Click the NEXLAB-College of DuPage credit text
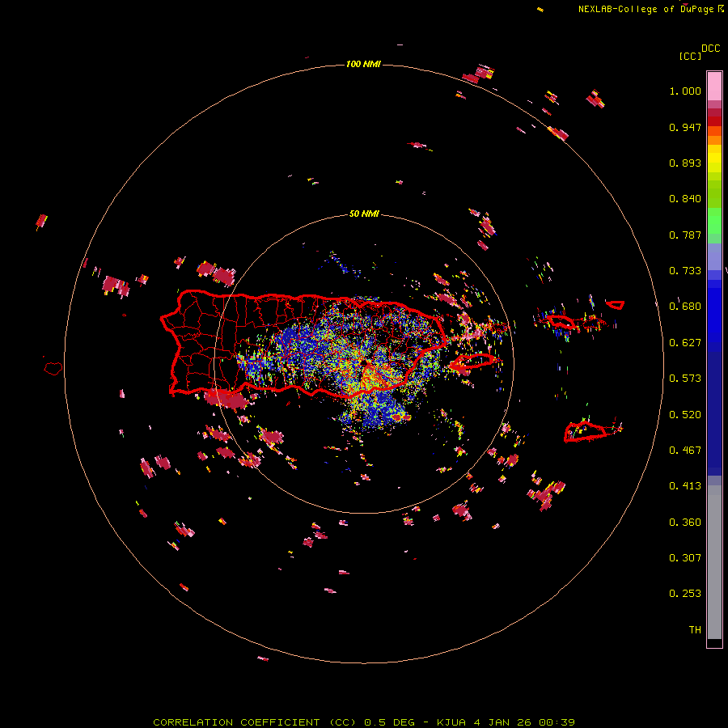Image resolution: width=728 pixels, height=728 pixels. [645, 9]
